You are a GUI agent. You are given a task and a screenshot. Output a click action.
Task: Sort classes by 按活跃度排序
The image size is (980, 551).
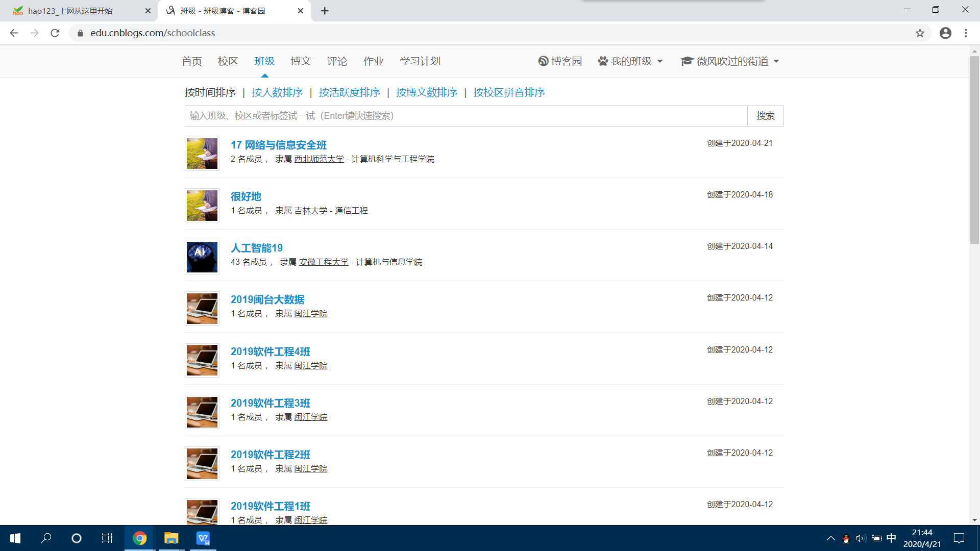point(349,92)
